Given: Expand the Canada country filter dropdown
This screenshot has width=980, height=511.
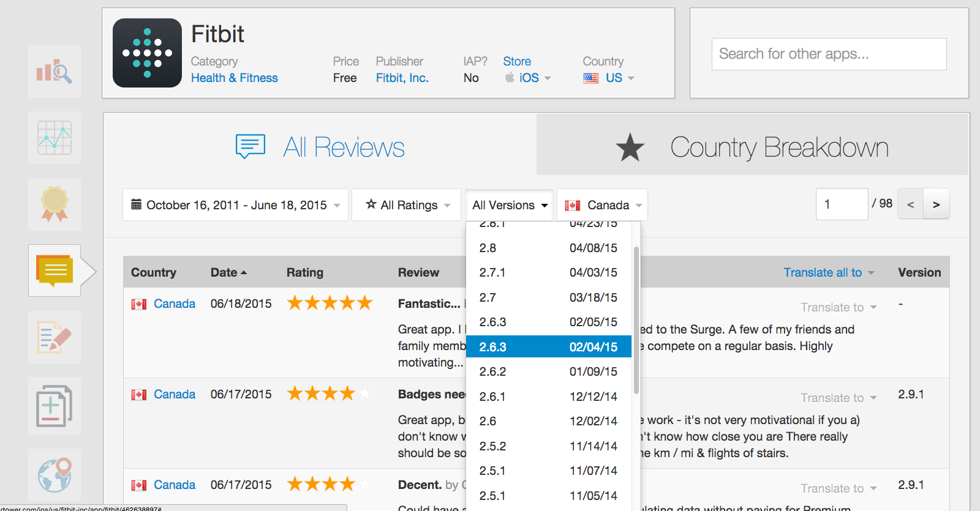Looking at the screenshot, I should coord(603,205).
